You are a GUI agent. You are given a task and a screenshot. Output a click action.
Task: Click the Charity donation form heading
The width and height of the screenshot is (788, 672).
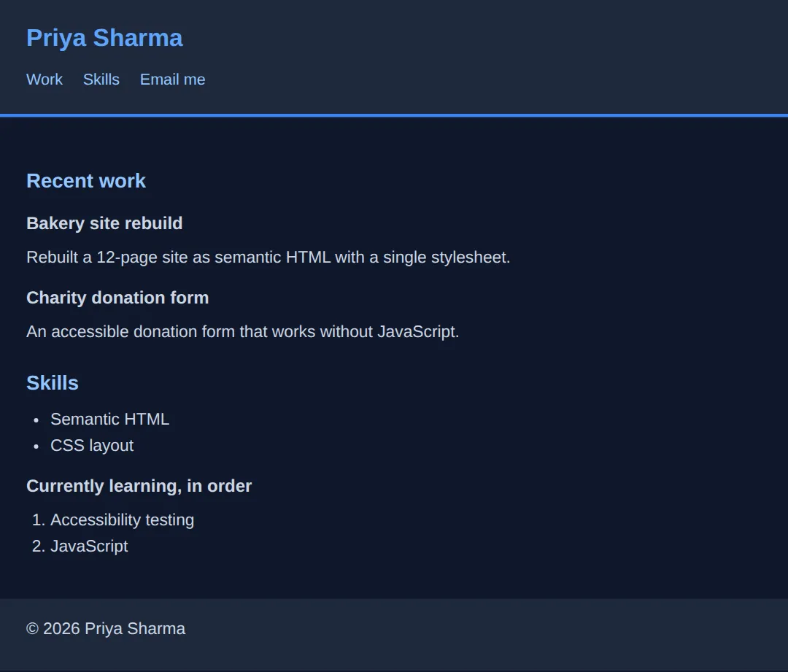coord(117,298)
